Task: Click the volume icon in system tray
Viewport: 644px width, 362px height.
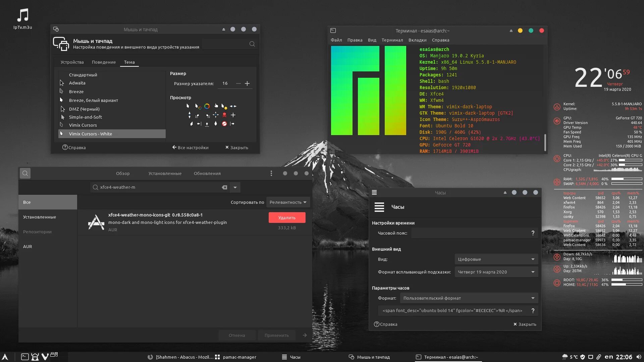Action: point(639,357)
